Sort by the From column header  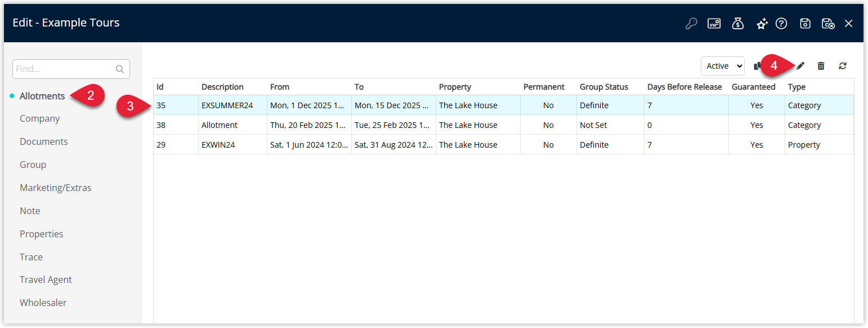309,87
